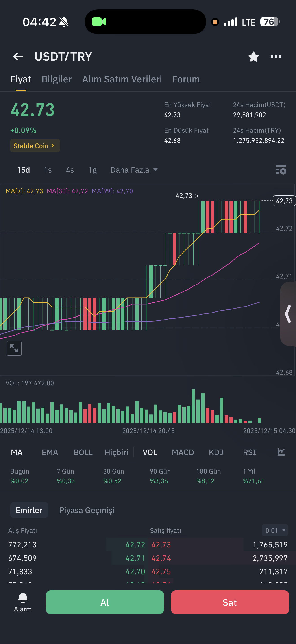This screenshot has height=644, width=296.
Task: Select the MA indicator toggle
Action: (x=17, y=452)
